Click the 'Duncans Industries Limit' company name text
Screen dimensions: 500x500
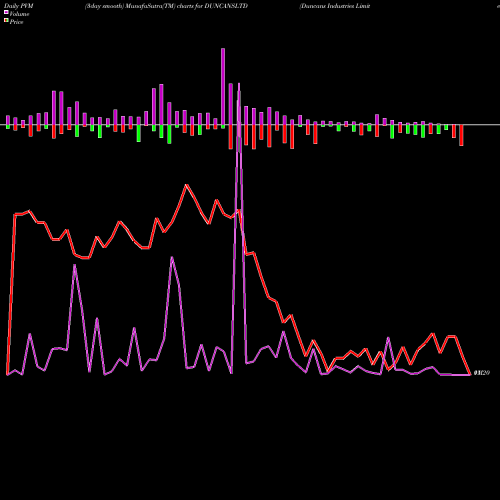coord(335,6)
